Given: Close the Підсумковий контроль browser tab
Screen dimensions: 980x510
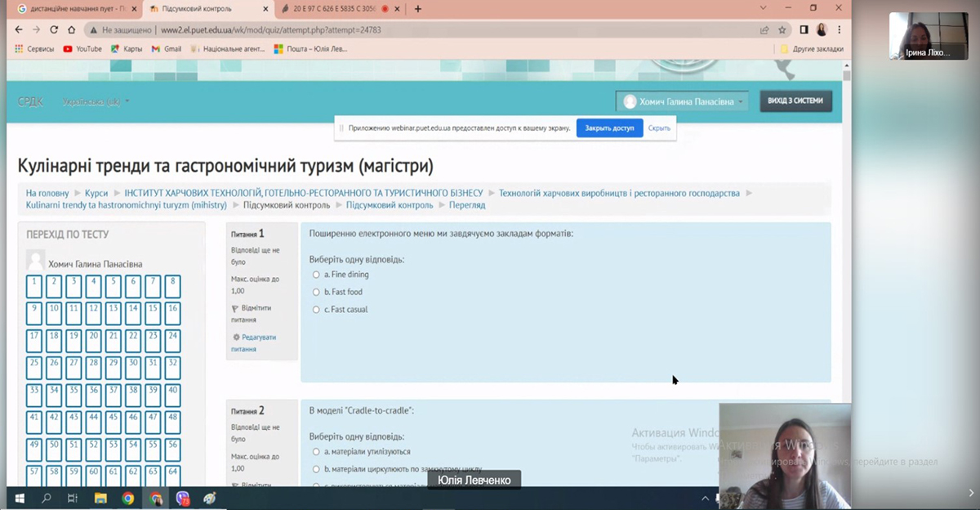Looking at the screenshot, I should (x=264, y=9).
